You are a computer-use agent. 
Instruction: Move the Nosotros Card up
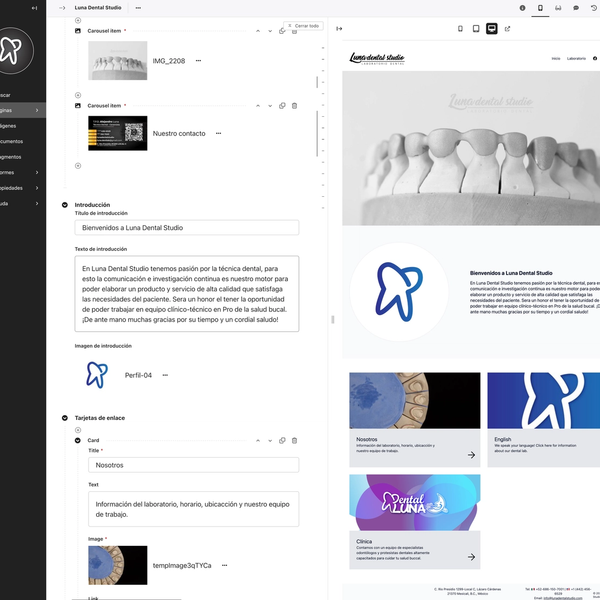click(x=258, y=440)
